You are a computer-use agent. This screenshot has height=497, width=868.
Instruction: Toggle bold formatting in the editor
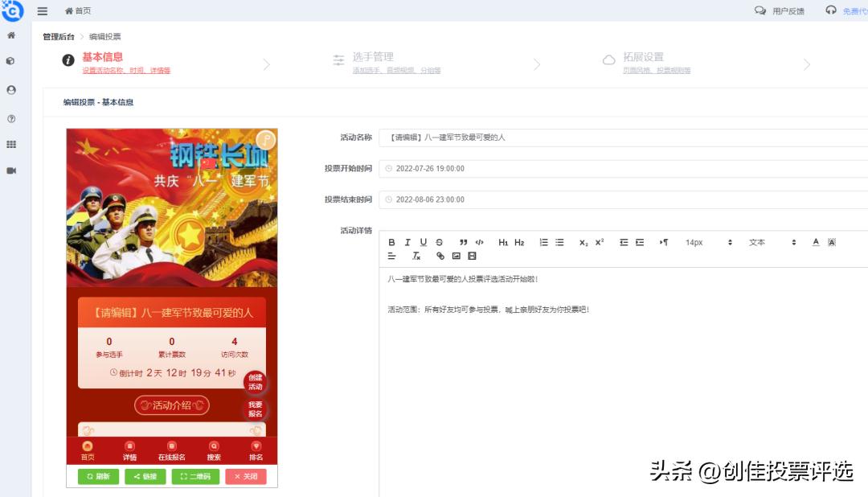coord(391,242)
